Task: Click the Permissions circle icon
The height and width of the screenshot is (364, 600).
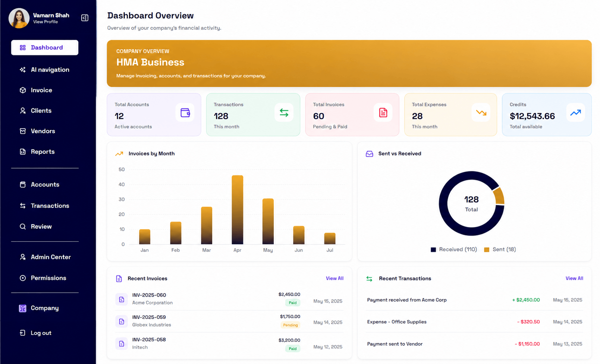Action: tap(23, 278)
